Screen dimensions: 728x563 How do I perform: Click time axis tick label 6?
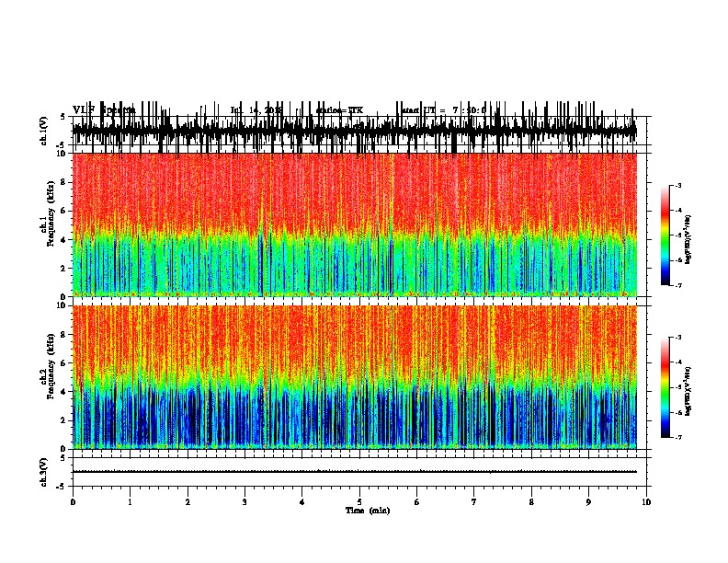[x=417, y=502]
